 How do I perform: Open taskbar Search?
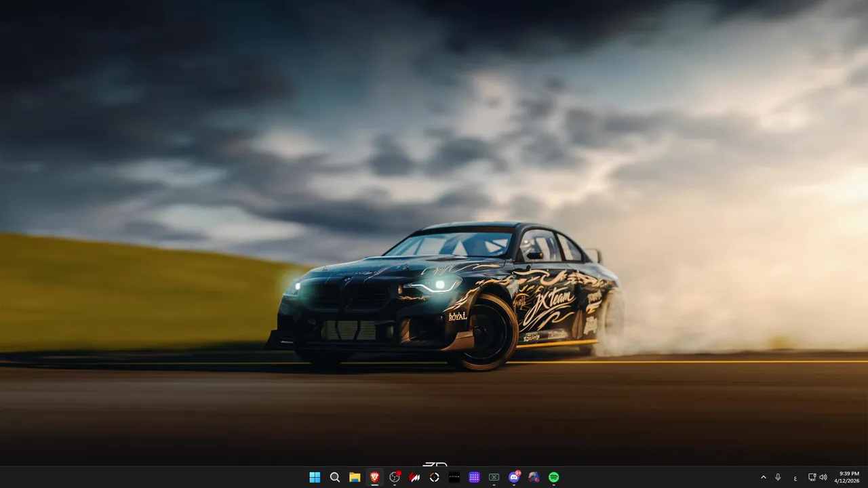pyautogui.click(x=334, y=477)
